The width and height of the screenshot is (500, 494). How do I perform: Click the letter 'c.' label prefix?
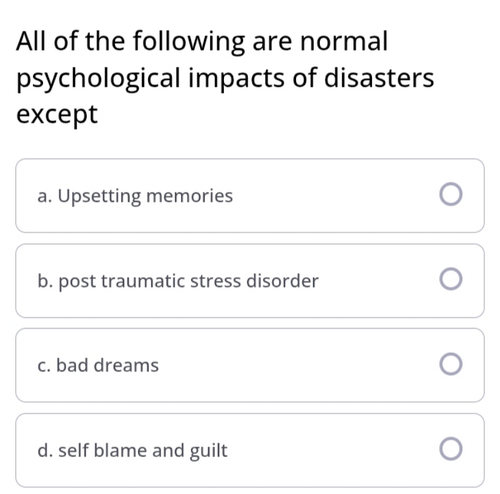pos(44,367)
